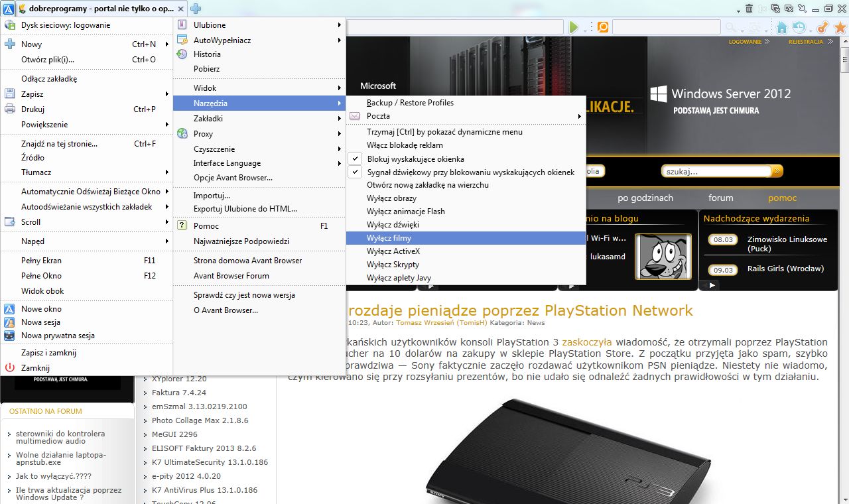The image size is (849, 504).
Task: Expand the Tłumacz submenu
Action: tap(86, 172)
